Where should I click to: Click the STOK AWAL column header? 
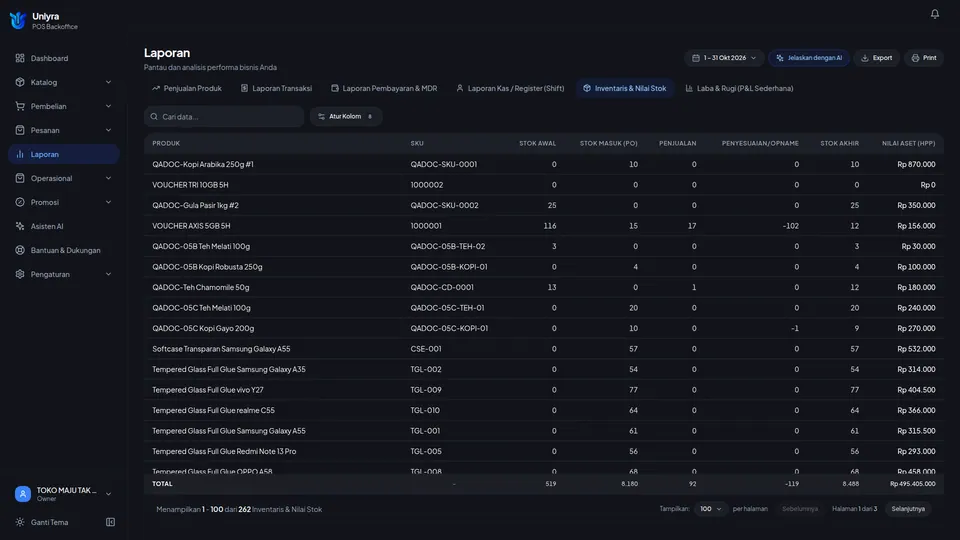point(538,143)
